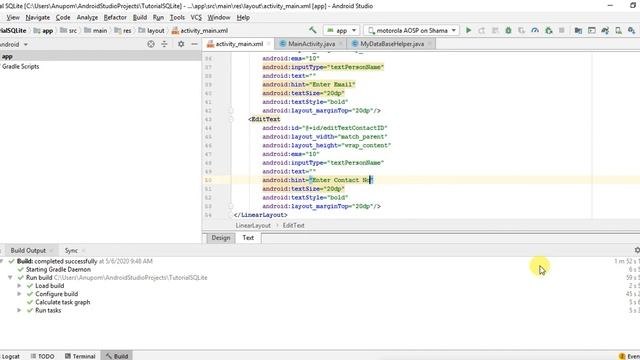
Task: Close the MainActivity.java tab
Action: (341, 44)
